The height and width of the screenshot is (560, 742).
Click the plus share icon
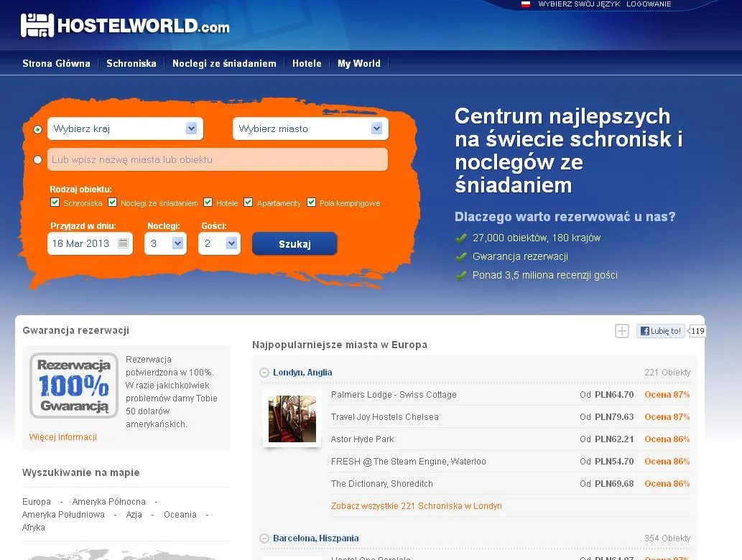622,331
